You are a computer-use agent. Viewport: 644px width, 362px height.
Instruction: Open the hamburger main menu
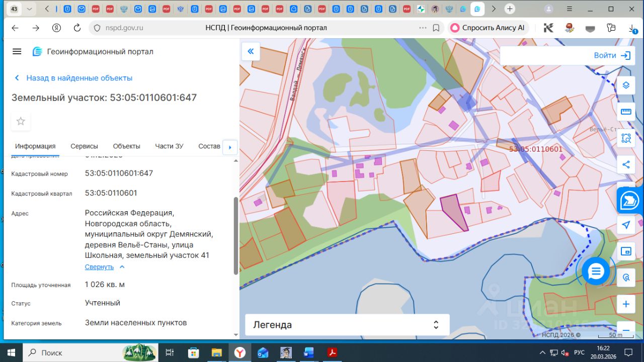17,51
